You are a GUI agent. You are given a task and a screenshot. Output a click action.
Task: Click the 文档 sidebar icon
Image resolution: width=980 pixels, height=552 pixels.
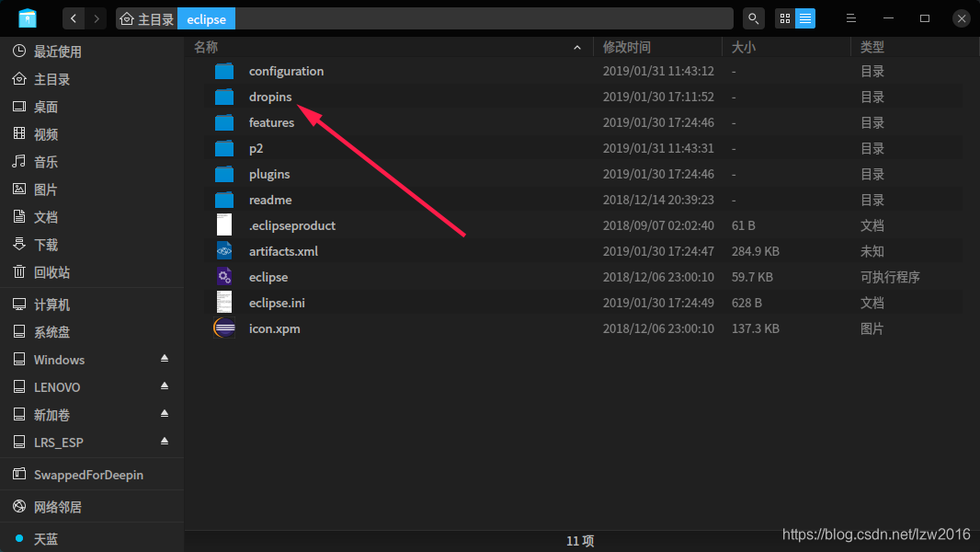tap(19, 217)
